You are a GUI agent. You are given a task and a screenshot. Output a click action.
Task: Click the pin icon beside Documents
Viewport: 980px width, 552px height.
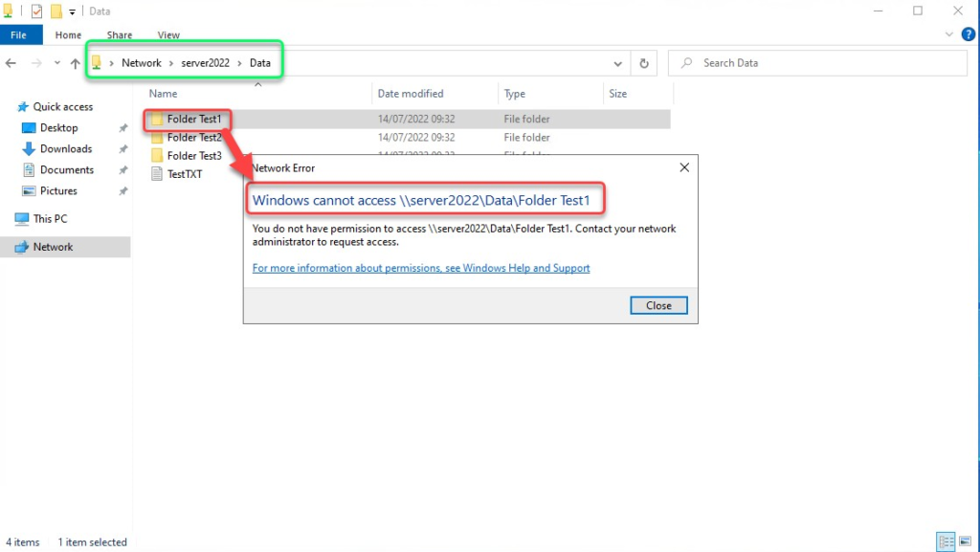coord(123,170)
